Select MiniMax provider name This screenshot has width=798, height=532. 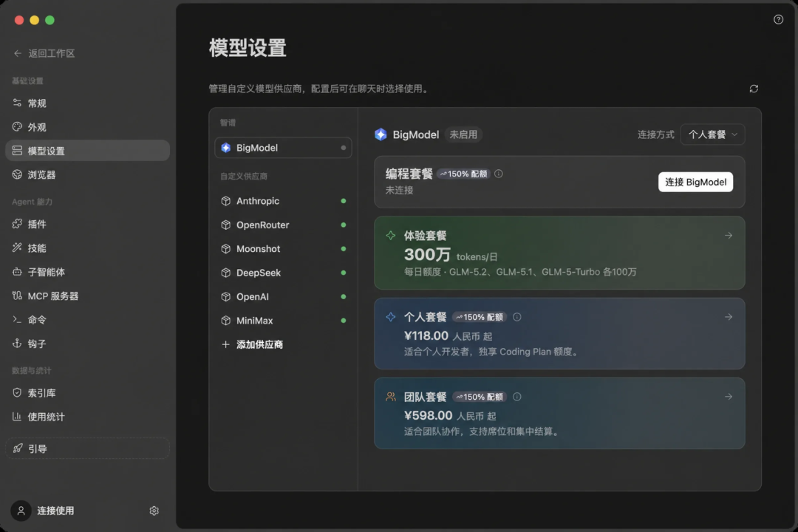click(x=254, y=321)
